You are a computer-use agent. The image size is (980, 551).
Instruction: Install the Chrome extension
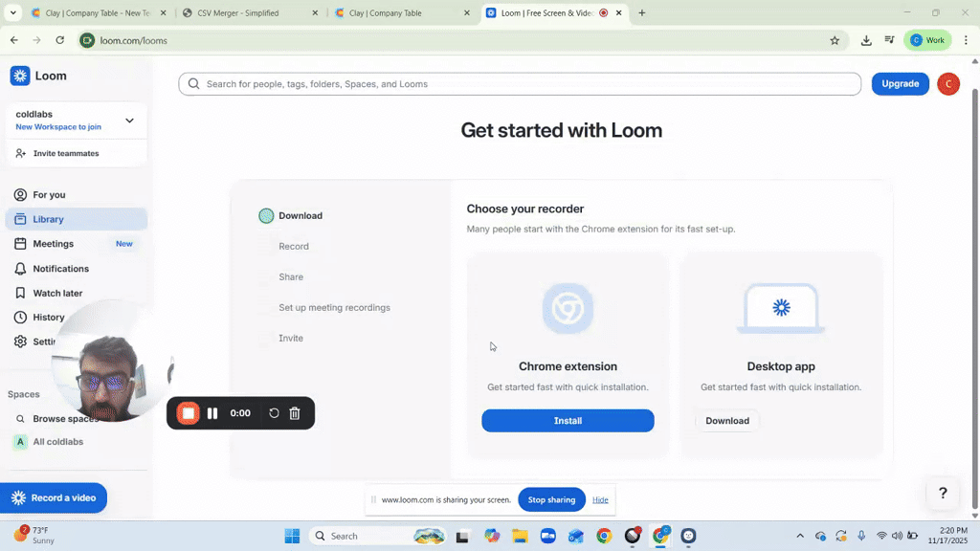(x=568, y=421)
